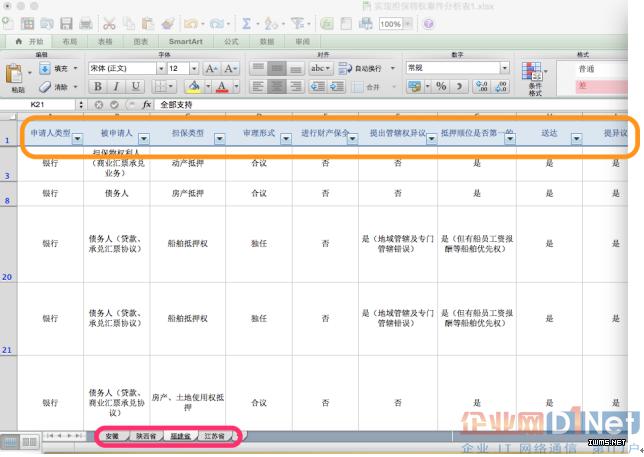
Task: Click the yellow fill color swatch
Action: click(x=194, y=87)
